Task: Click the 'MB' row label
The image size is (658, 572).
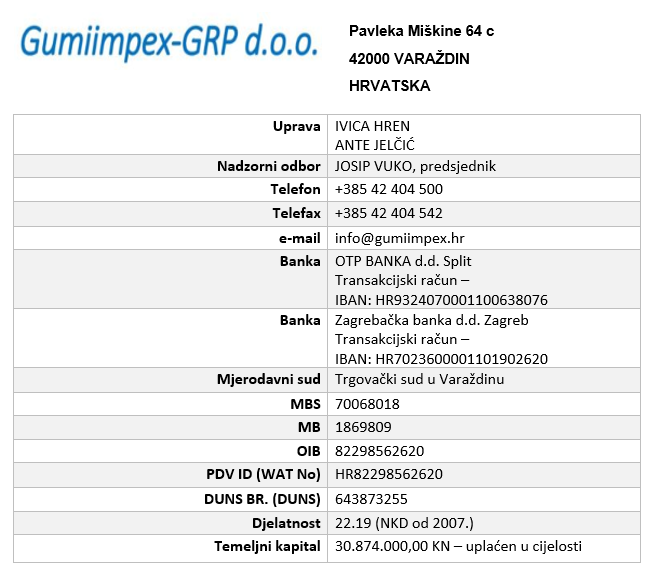Action: click(x=309, y=427)
